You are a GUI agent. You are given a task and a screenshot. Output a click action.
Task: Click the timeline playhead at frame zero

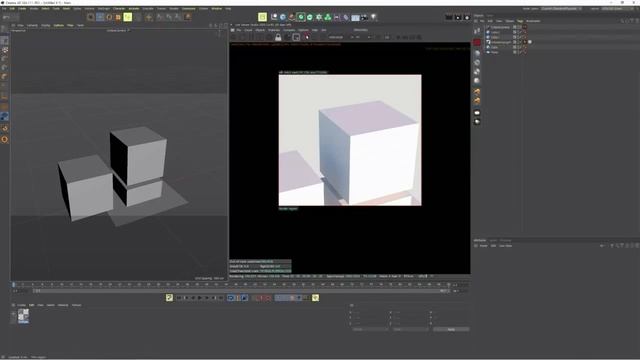tap(13, 284)
